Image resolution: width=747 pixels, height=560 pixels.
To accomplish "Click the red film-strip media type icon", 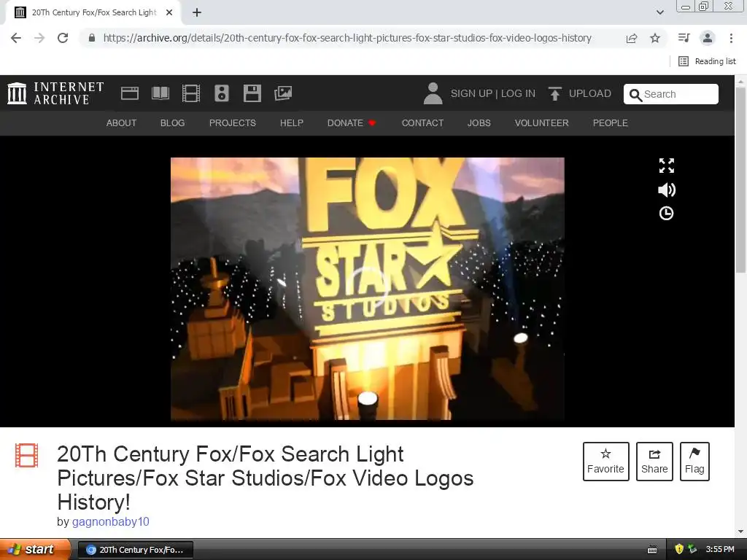I will pos(27,455).
